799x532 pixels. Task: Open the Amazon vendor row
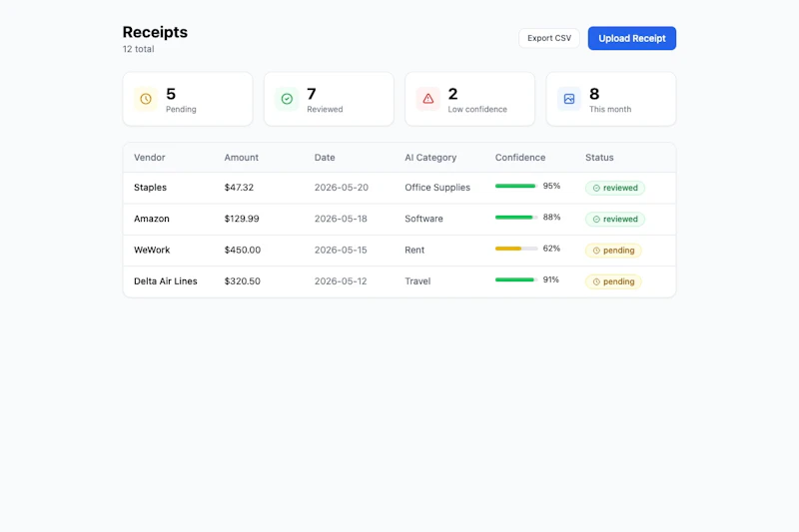(399, 219)
